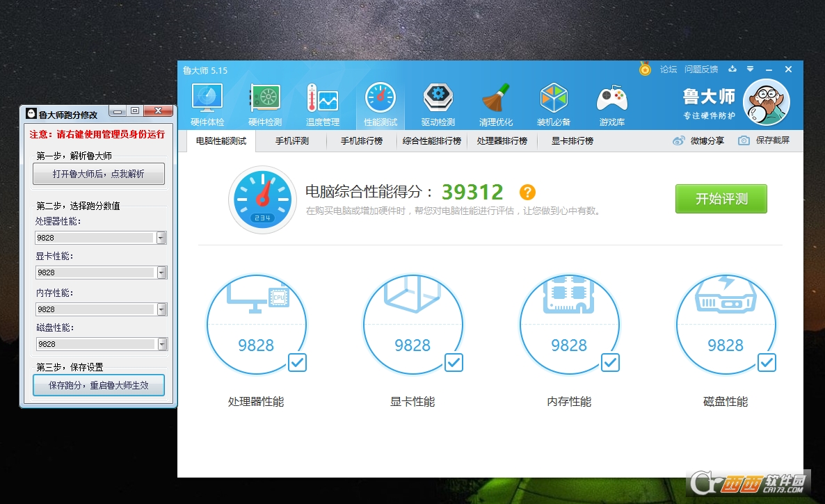Toggle the 显卡性能 graphics test checkbox

tap(454, 362)
